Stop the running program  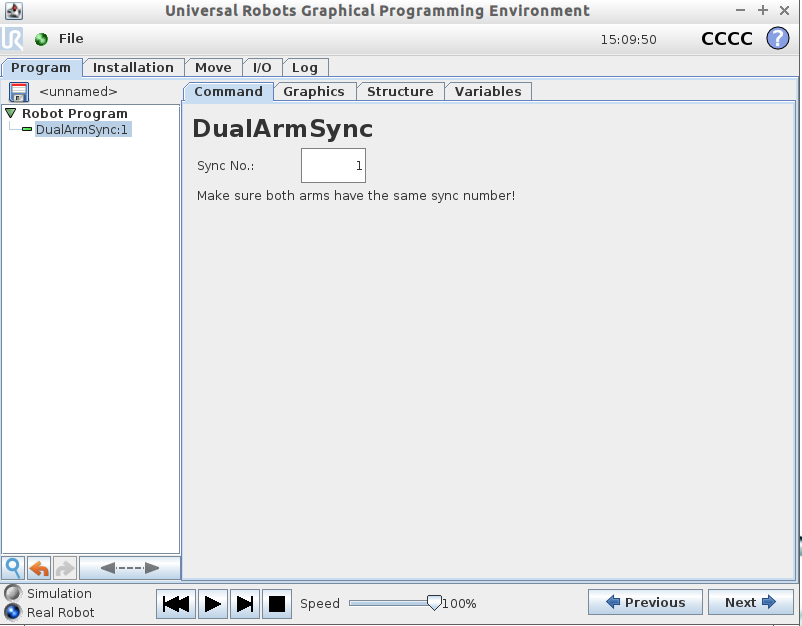[277, 604]
